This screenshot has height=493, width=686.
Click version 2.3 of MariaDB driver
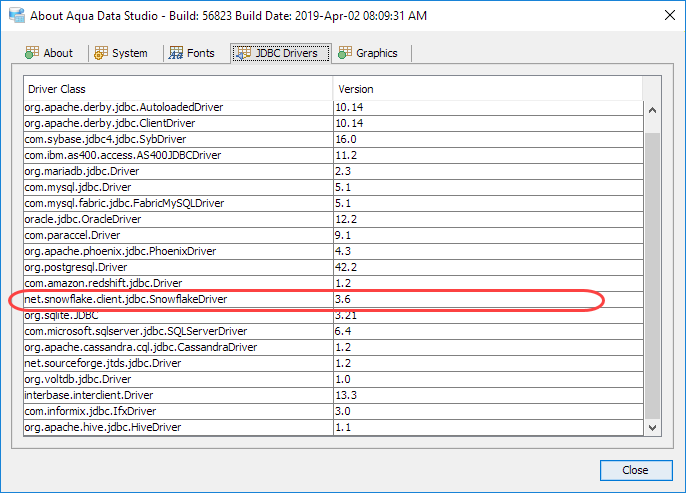point(343,171)
